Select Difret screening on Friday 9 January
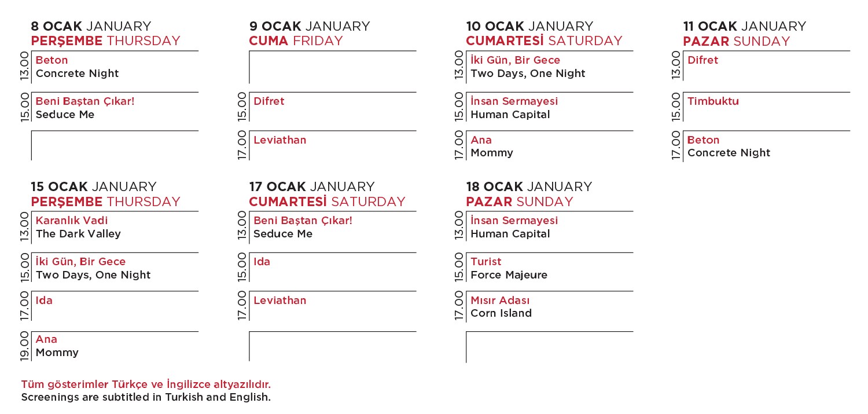Image resolution: width=868 pixels, height=414 pixels. click(269, 101)
